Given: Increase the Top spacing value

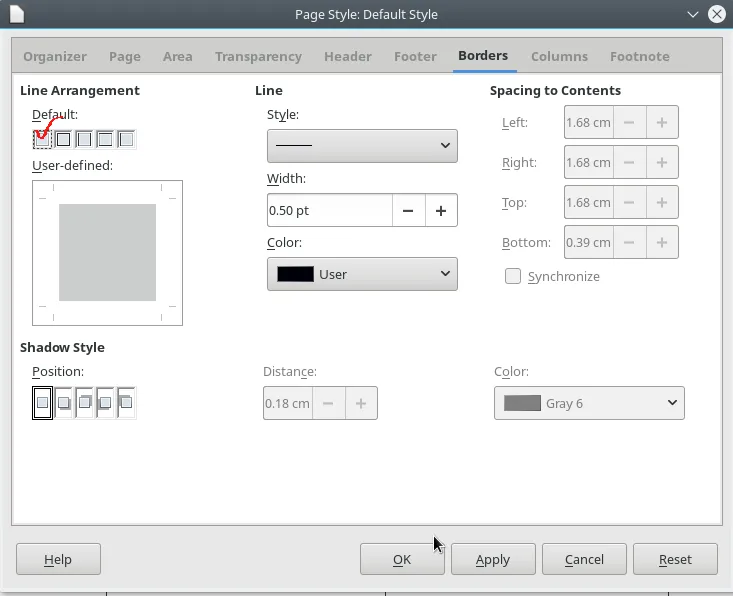Looking at the screenshot, I should click(x=662, y=202).
